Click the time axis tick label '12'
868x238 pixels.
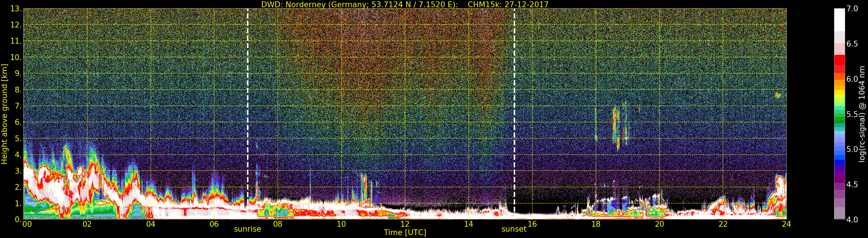[405, 224]
